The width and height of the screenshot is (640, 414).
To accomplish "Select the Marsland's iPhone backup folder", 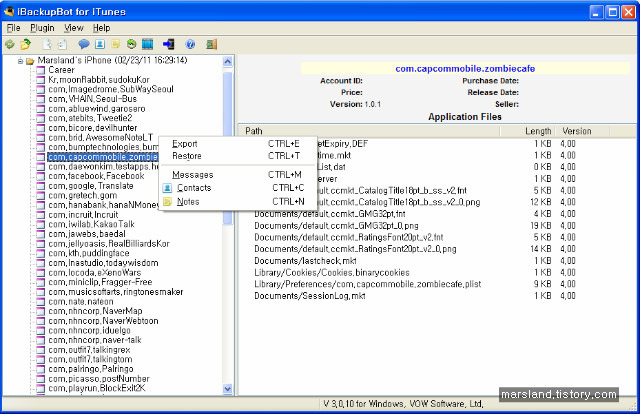I will (x=112, y=60).
